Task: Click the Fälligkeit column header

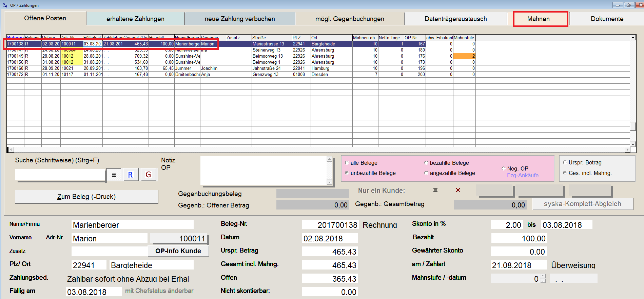Action: (x=93, y=38)
